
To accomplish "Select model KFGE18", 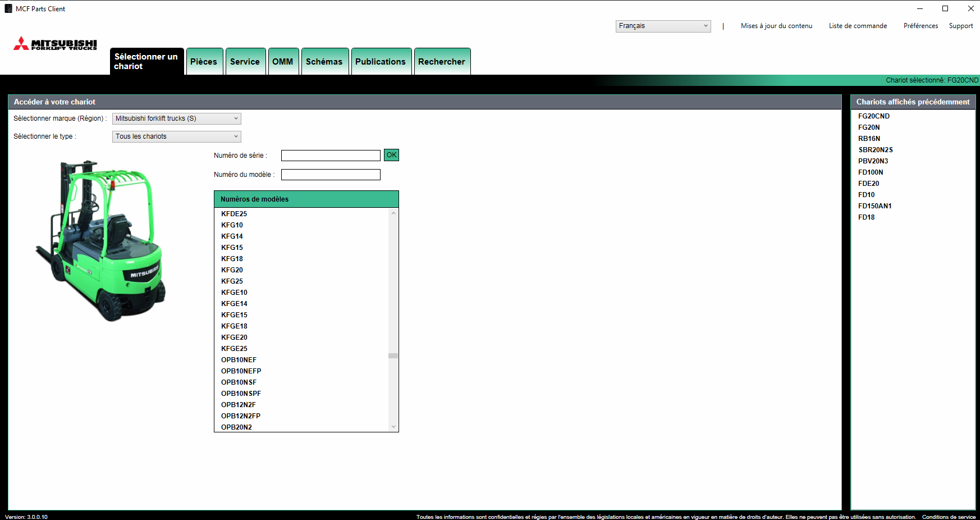I will pos(234,326).
